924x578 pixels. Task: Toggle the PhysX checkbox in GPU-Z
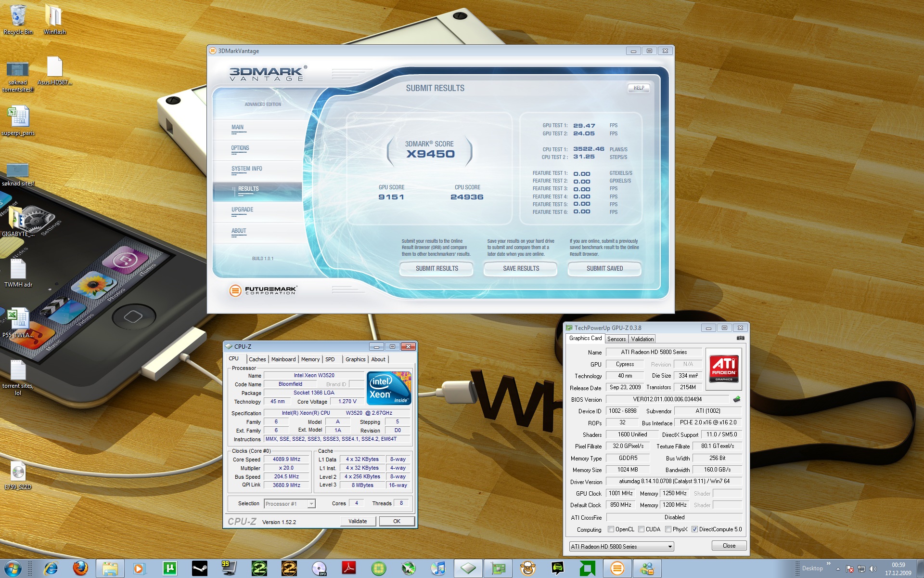click(x=668, y=529)
